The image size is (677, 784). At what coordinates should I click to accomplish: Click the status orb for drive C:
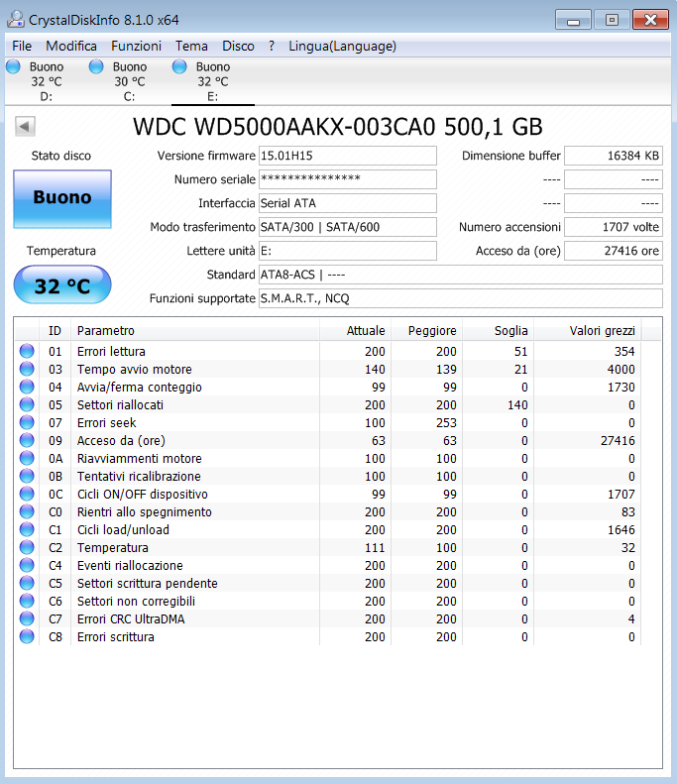click(x=96, y=66)
